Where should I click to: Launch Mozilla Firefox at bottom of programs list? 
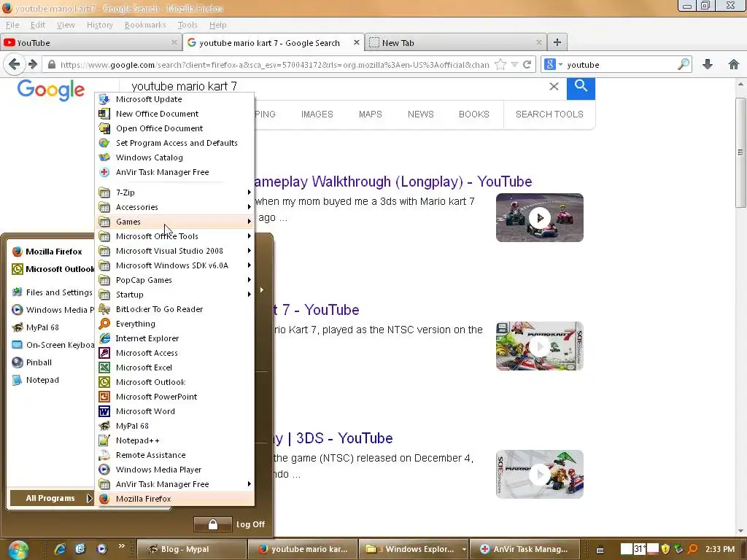tap(174, 499)
